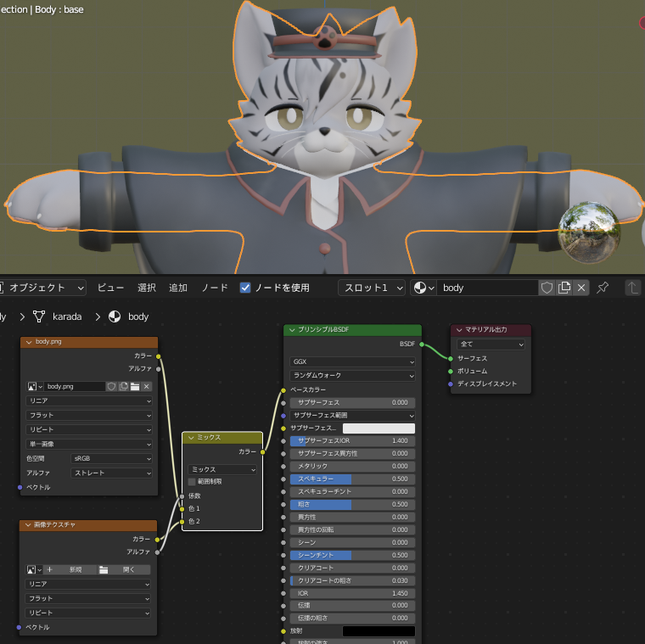The width and height of the screenshot is (645, 644).
Task: Open サブサーフェス範囲 dropdown
Action: (x=352, y=416)
